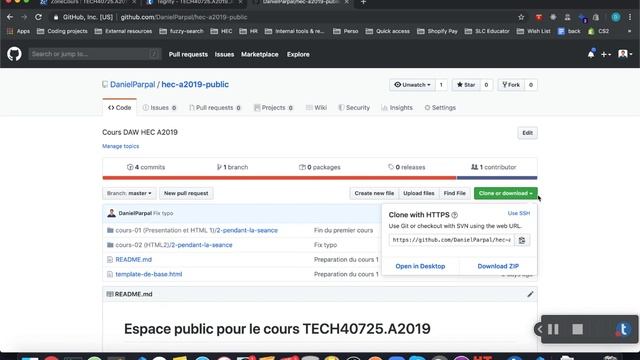Pause the screen recording

click(553, 329)
